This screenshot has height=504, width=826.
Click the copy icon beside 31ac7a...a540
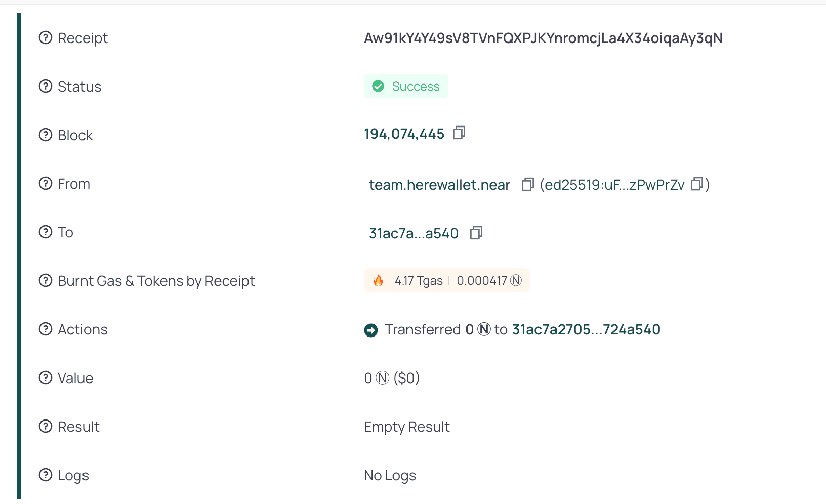tap(476, 233)
